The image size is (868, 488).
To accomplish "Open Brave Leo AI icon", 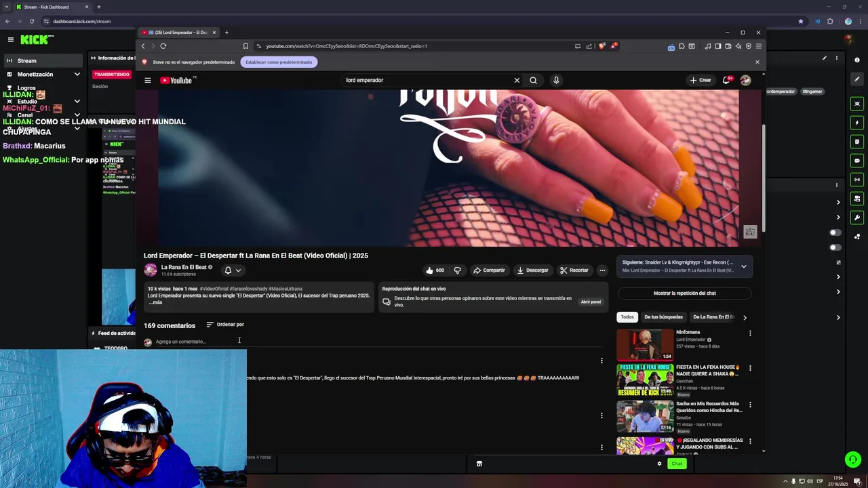I will pos(738,46).
